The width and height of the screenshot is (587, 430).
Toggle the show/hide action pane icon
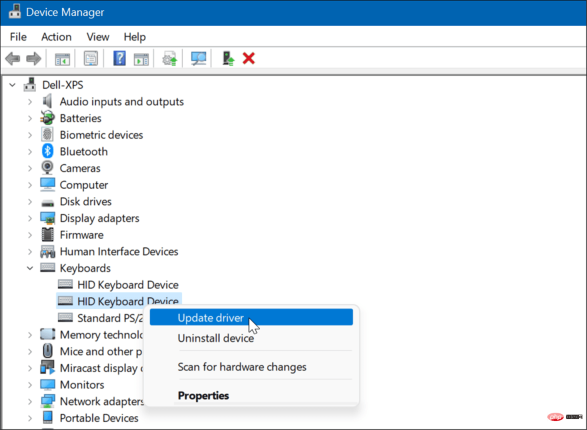[141, 59]
